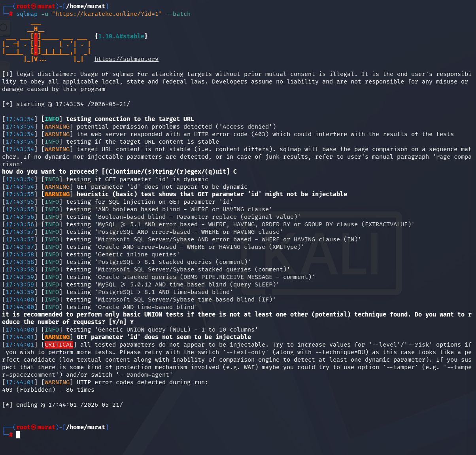Click 'does not appear to be dynamic' warning

pos(125,187)
